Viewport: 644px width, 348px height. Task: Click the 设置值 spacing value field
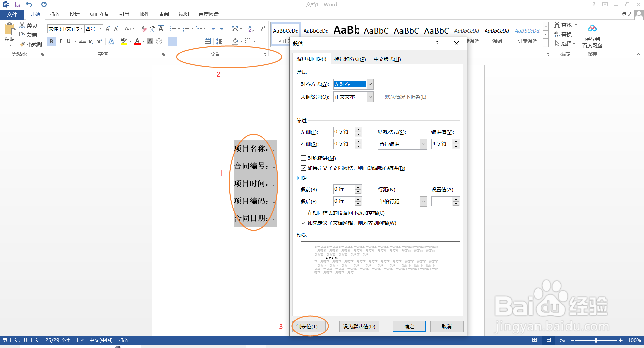(442, 201)
